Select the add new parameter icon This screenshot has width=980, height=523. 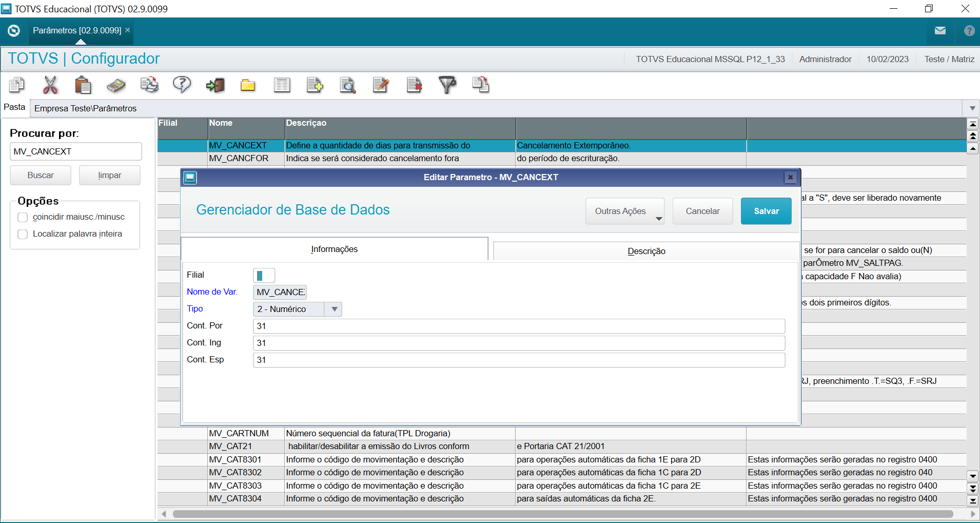(315, 85)
